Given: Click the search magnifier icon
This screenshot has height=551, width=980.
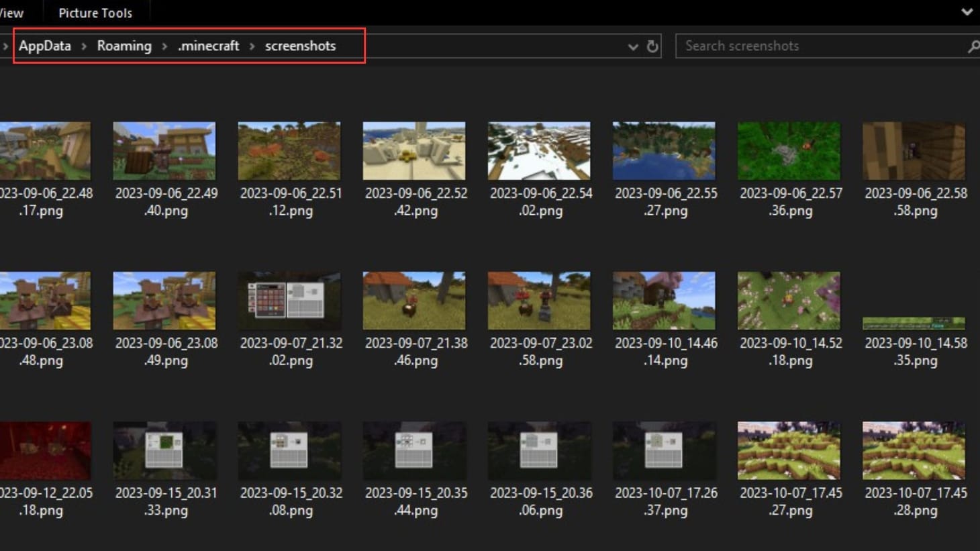Looking at the screenshot, I should point(972,46).
